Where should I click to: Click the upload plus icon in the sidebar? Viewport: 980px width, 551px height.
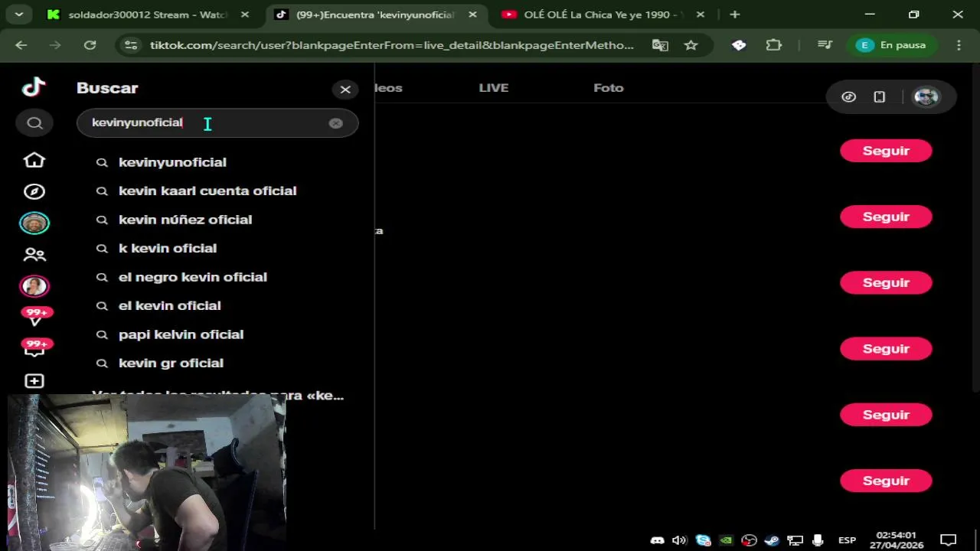click(x=34, y=381)
